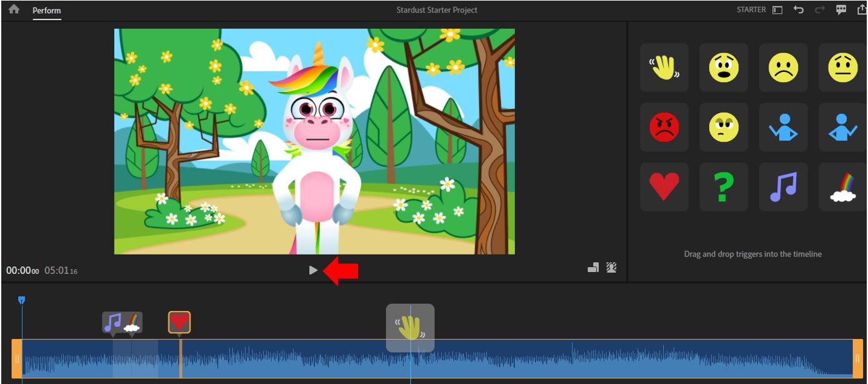Viewport: 868px width, 384px height.
Task: Open the workspace layout switcher icon
Action: [777, 10]
